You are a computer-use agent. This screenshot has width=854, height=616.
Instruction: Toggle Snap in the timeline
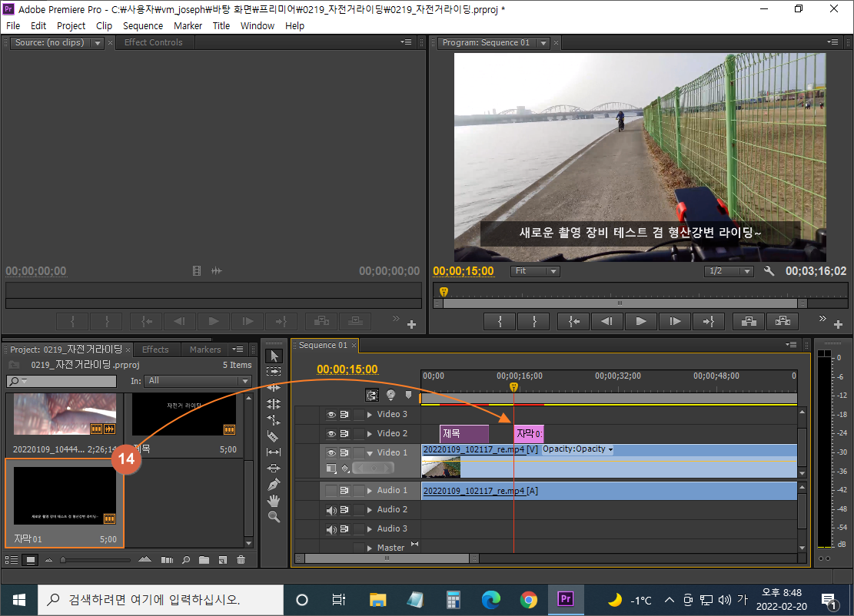373,395
